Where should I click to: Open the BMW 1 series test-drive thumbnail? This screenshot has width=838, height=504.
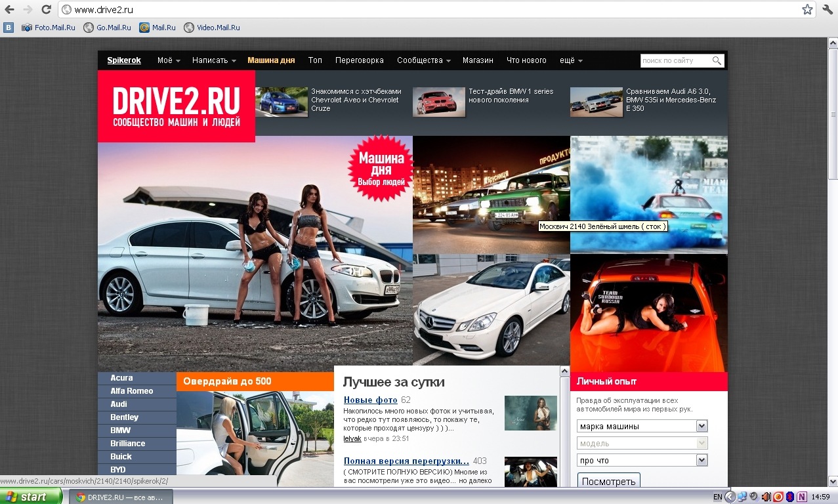[439, 102]
